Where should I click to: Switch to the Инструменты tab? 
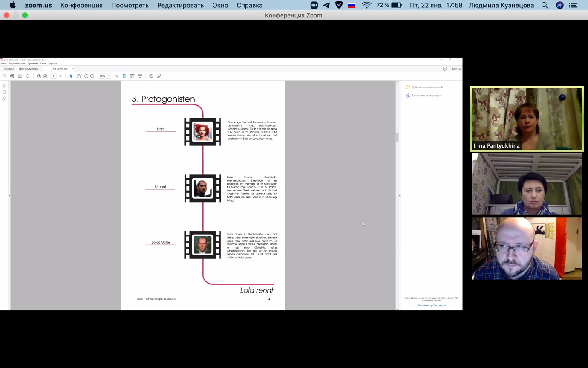pos(29,69)
